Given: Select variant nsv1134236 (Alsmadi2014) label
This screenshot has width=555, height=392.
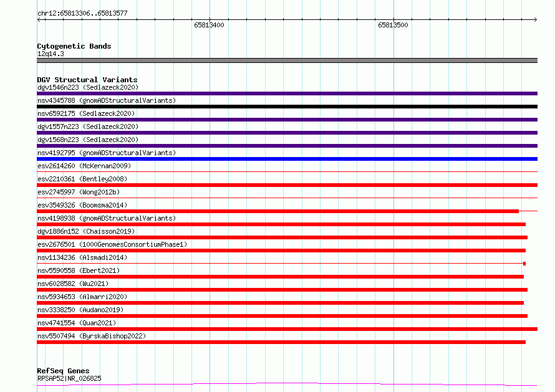Looking at the screenshot, I should (82, 257).
